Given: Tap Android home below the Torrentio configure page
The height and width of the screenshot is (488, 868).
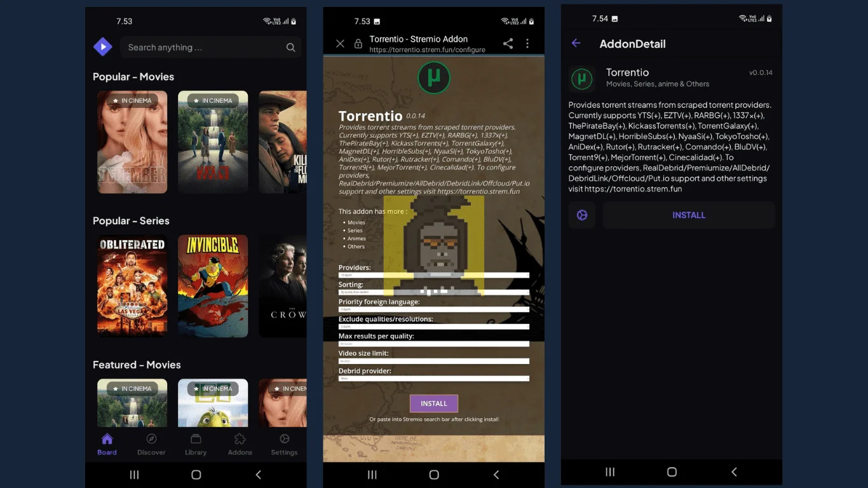Looking at the screenshot, I should [434, 475].
